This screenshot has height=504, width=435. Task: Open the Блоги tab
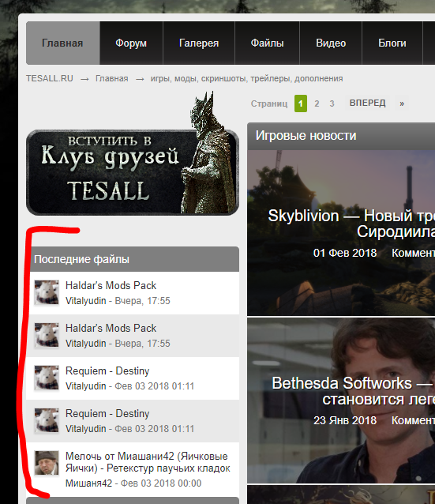(392, 43)
